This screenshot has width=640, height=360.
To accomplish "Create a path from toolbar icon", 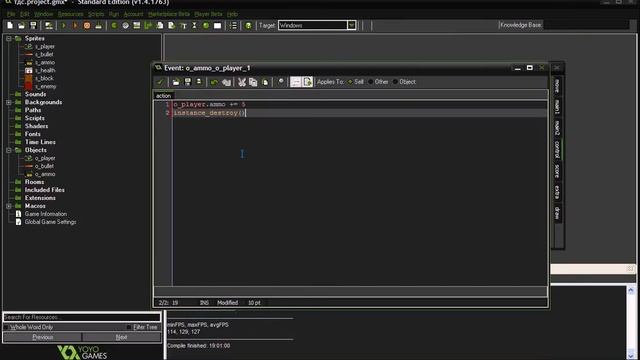I will (x=148, y=25).
